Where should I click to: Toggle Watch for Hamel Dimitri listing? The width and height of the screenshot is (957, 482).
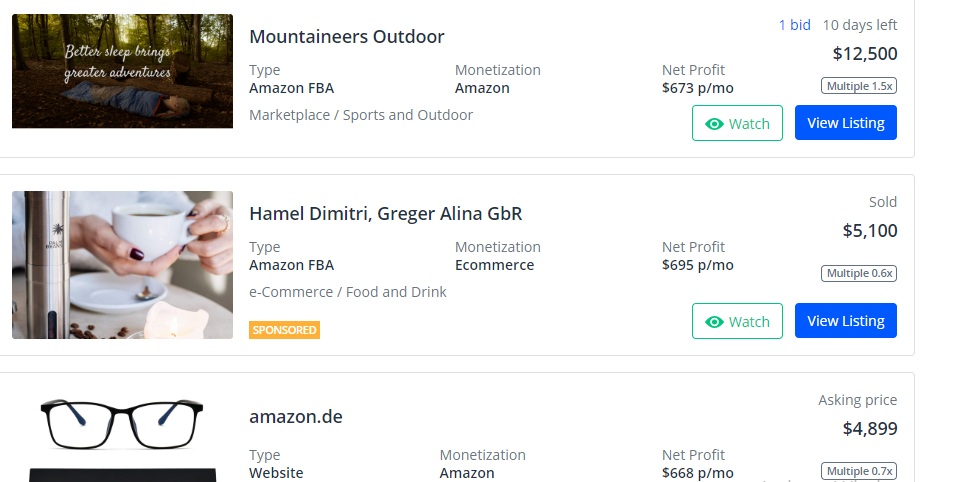tap(737, 322)
